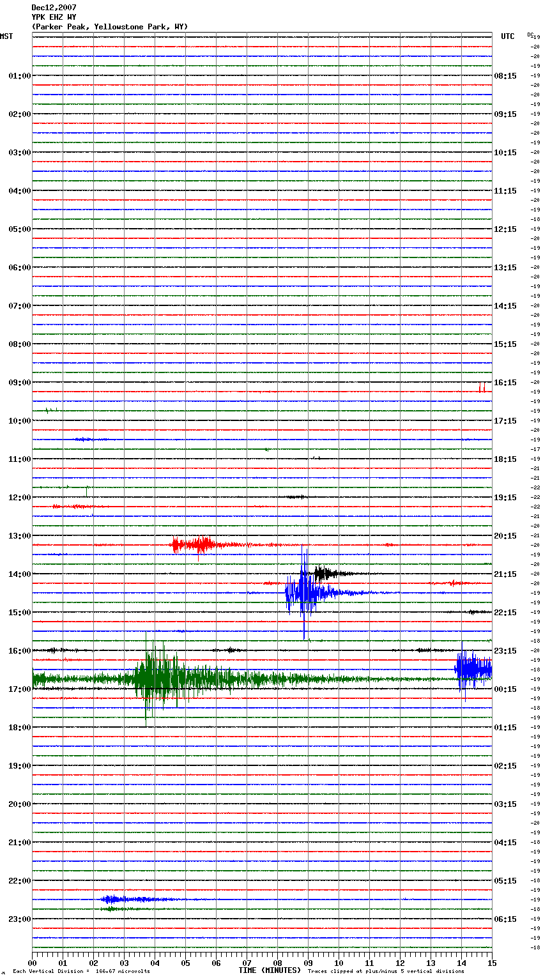Click the DC offset column header
Image resolution: width=543 pixels, height=980 pixels.
pyautogui.click(x=531, y=34)
